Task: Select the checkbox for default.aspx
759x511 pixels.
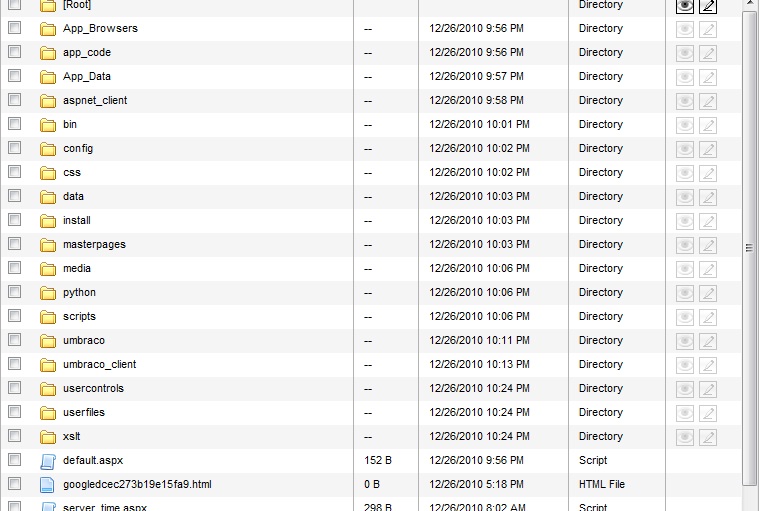Action: [15, 459]
